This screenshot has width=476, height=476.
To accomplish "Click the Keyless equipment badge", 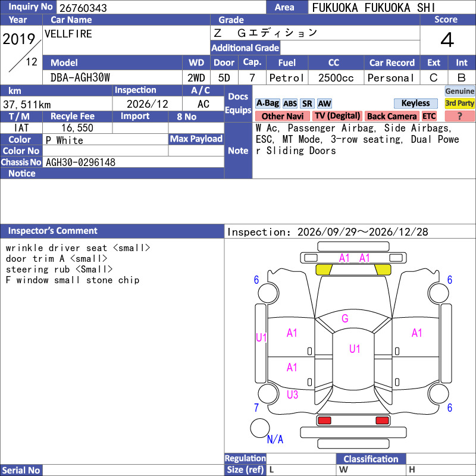I will (415, 103).
